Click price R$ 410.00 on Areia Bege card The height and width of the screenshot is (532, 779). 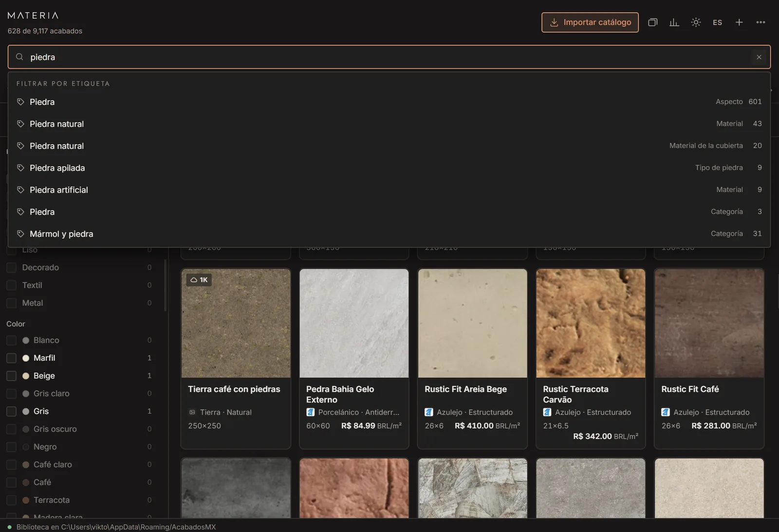(x=474, y=425)
